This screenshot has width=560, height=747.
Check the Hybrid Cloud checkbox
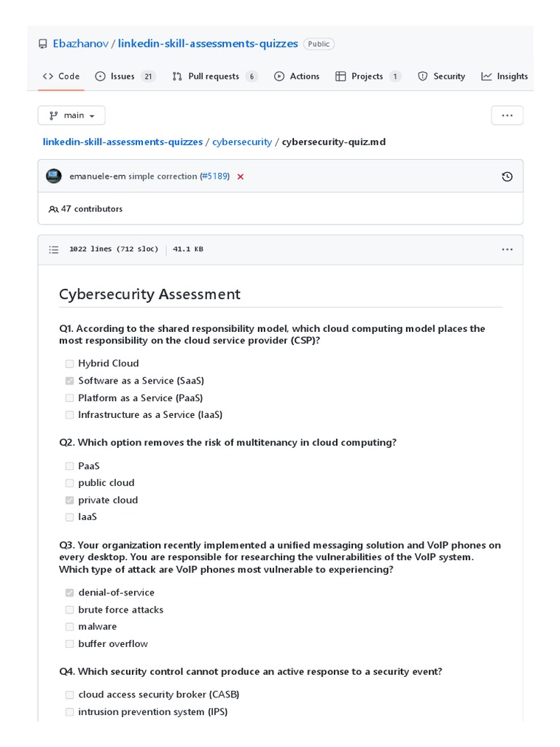click(x=69, y=363)
